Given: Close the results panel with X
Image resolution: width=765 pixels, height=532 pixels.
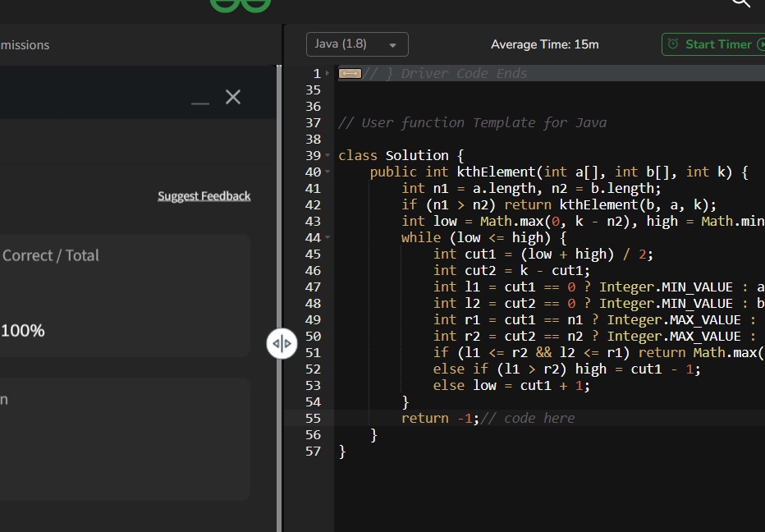Looking at the screenshot, I should pos(233,97).
